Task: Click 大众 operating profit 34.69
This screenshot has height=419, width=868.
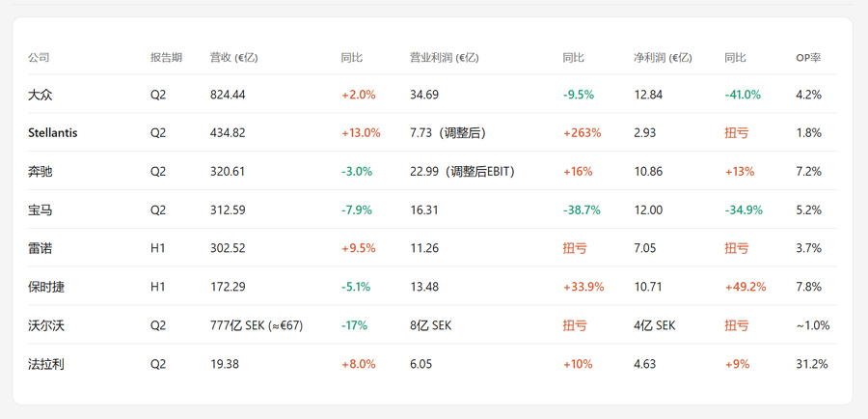Action: (424, 95)
